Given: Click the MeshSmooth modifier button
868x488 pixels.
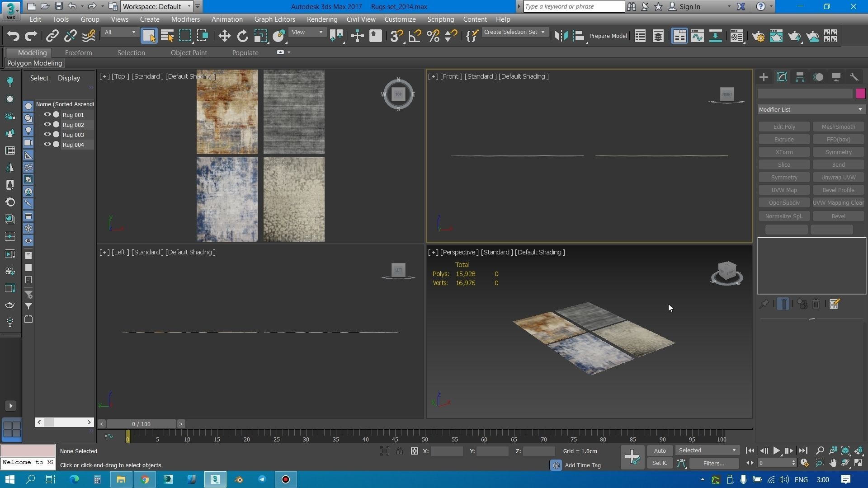Looking at the screenshot, I should click(x=838, y=127).
